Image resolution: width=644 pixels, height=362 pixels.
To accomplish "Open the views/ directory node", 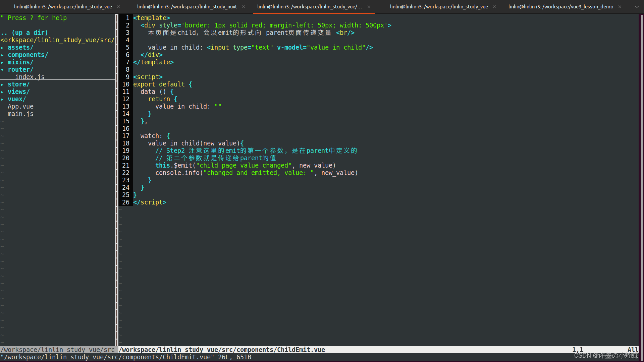I will [18, 92].
